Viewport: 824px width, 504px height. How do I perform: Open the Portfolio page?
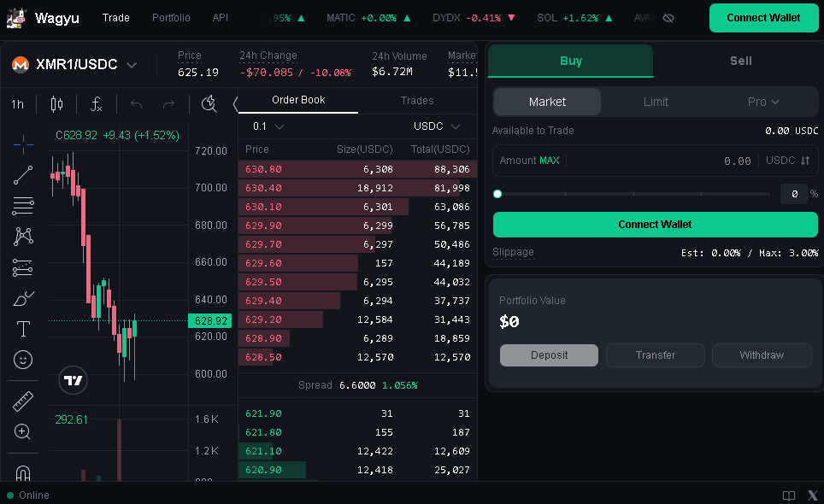click(171, 18)
